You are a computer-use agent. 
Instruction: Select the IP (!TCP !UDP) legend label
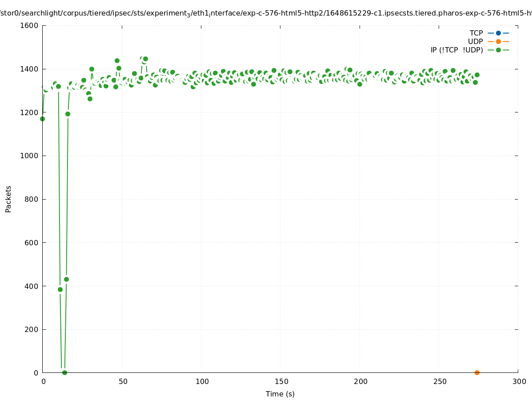pos(456,50)
